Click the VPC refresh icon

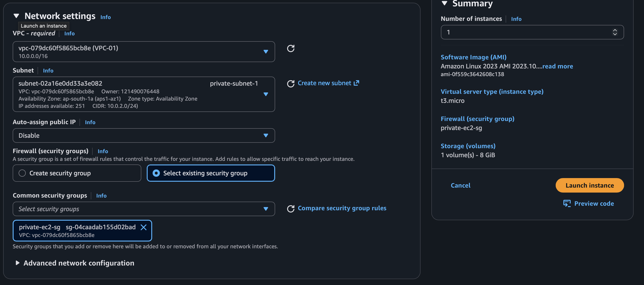[x=291, y=48]
